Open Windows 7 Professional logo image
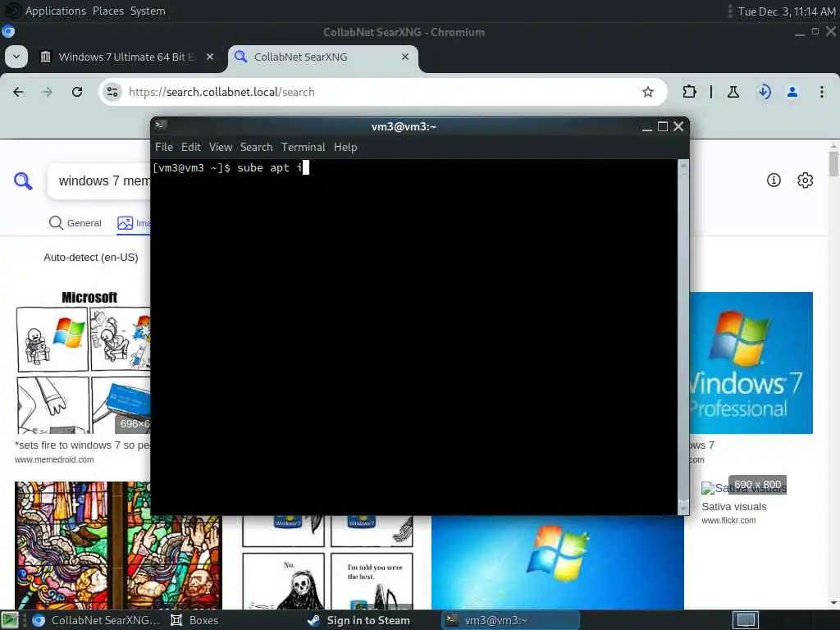 [x=751, y=363]
